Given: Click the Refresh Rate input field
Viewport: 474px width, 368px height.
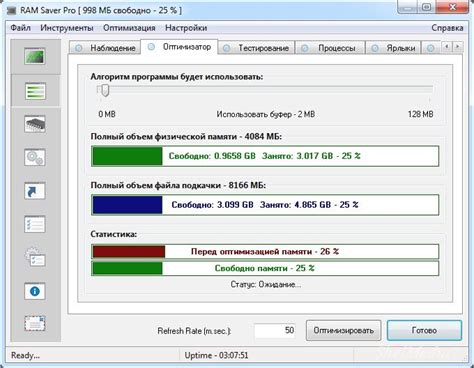Looking at the screenshot, I should [x=275, y=331].
